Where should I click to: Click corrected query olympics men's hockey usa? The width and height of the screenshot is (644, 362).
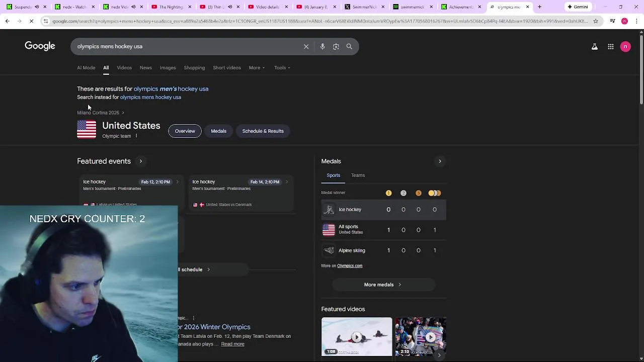coord(171,89)
